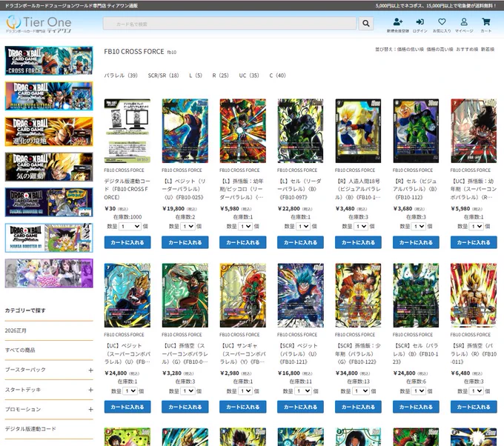The width and height of the screenshot is (504, 446).
Task: Click the search magnifier button
Action: point(366,23)
